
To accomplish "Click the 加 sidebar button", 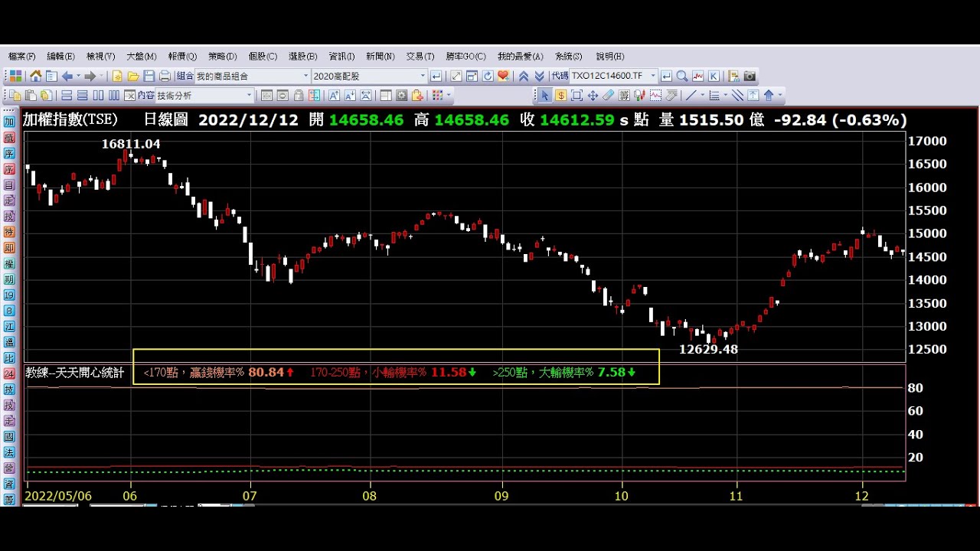I will coord(9,122).
